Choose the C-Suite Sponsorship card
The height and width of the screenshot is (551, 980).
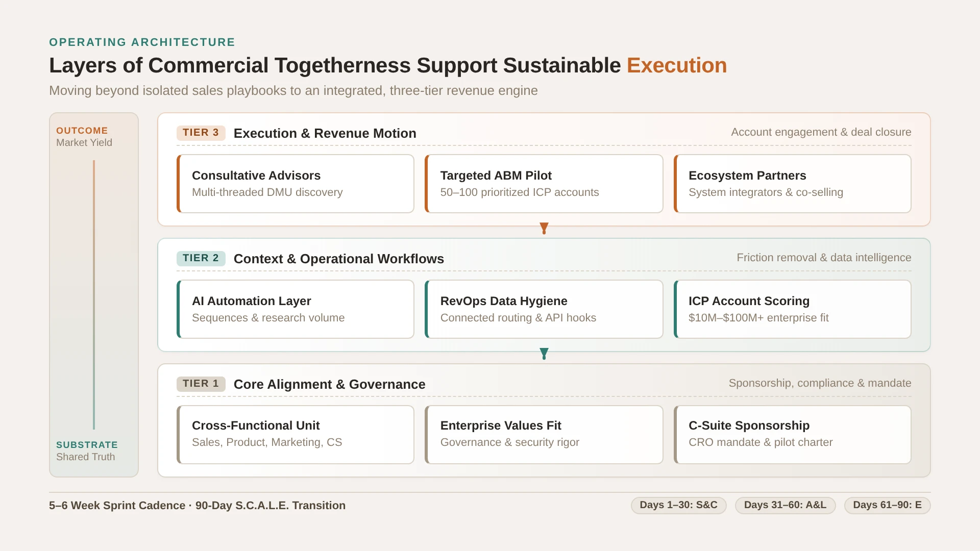[792, 435]
